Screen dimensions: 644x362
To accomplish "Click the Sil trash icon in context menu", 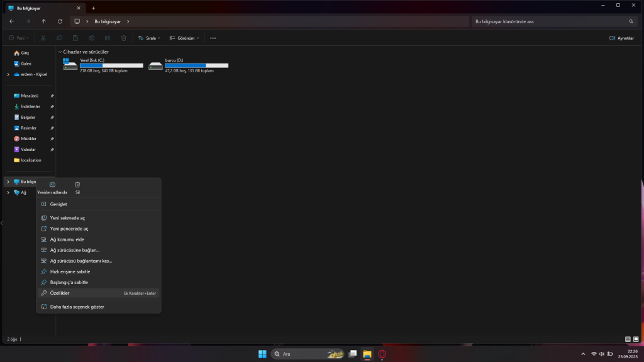I will tap(77, 185).
